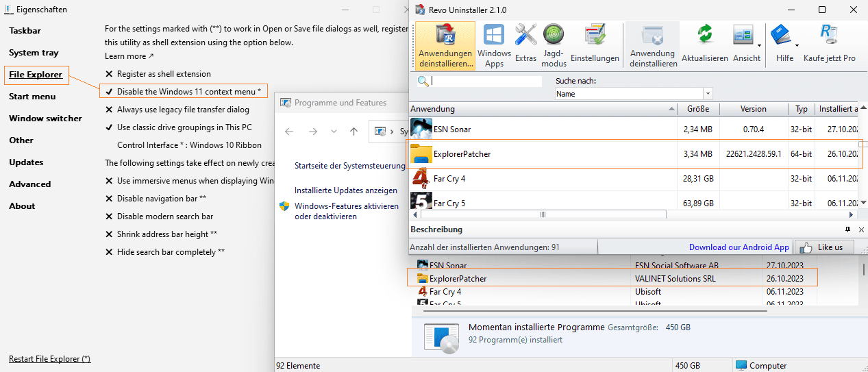Select the Start menu section

point(32,97)
